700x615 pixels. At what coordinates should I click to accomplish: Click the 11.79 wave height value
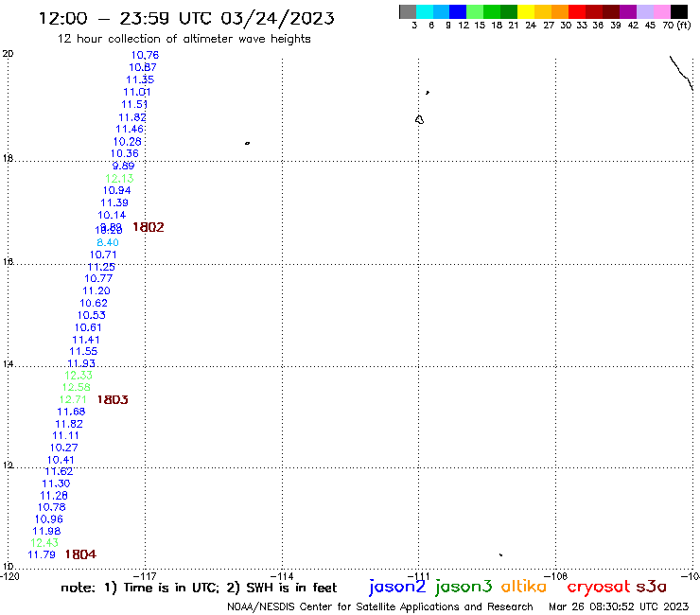[42, 554]
